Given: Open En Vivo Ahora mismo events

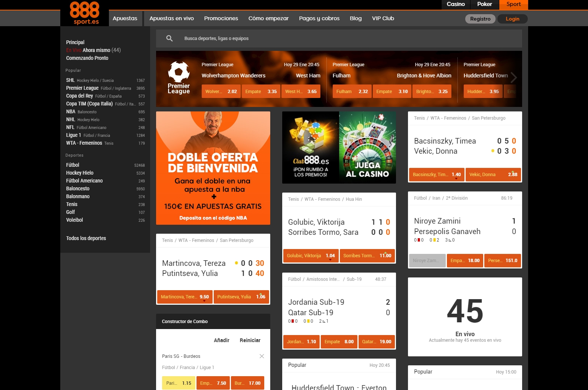Looking at the screenshot, I should (x=94, y=50).
